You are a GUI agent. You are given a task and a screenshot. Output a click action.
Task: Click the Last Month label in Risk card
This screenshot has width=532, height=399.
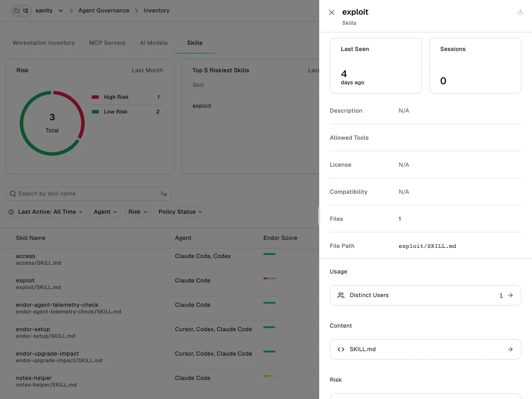(147, 70)
